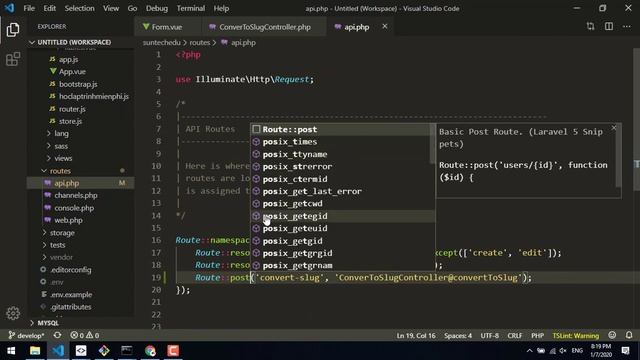Change the CRLF line ending setting
640x360 pixels.
coord(514,336)
